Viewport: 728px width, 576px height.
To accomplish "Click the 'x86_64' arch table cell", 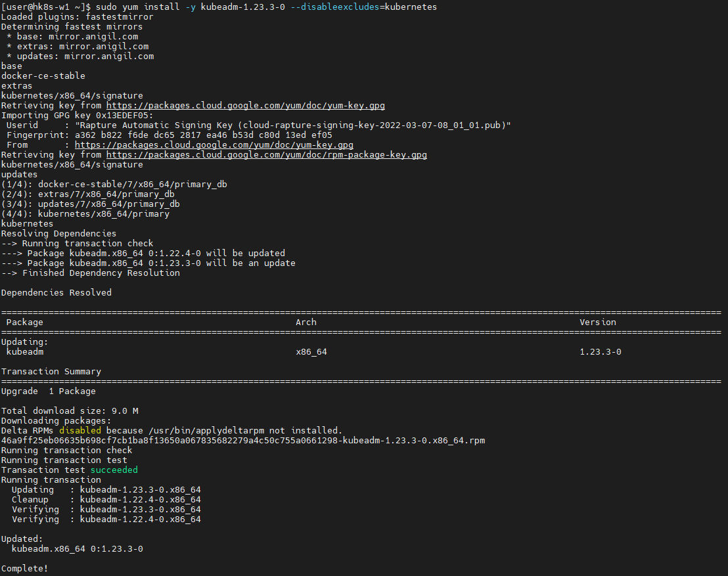I will (311, 352).
